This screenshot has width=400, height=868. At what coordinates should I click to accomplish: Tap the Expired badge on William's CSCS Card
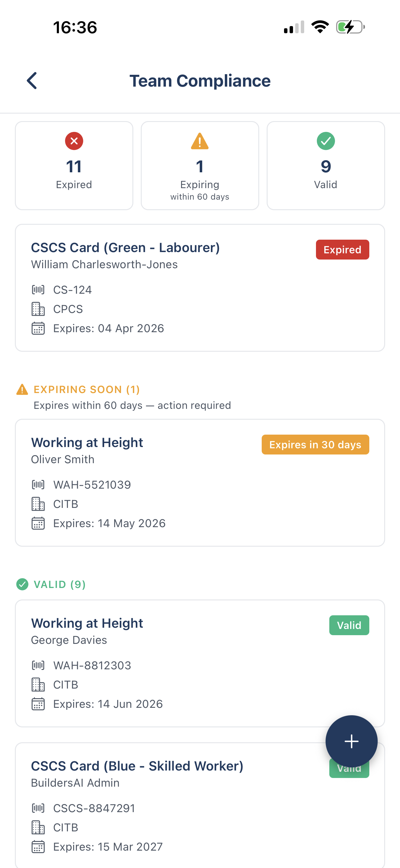tap(342, 249)
